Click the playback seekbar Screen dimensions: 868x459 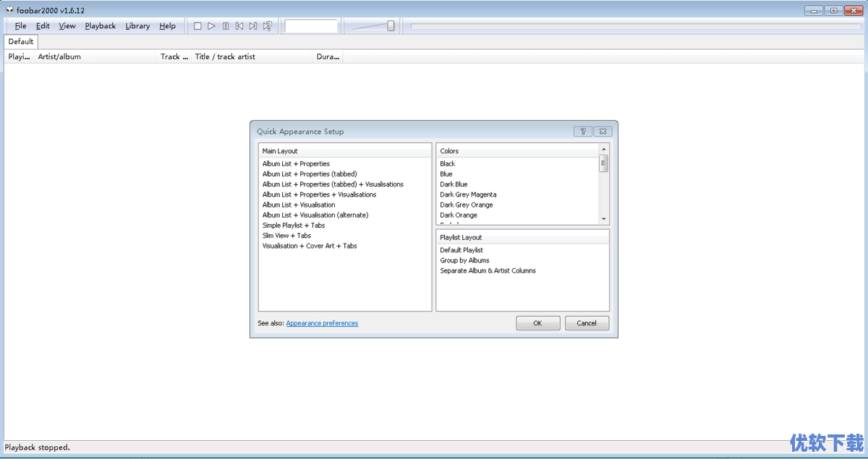coord(634,26)
